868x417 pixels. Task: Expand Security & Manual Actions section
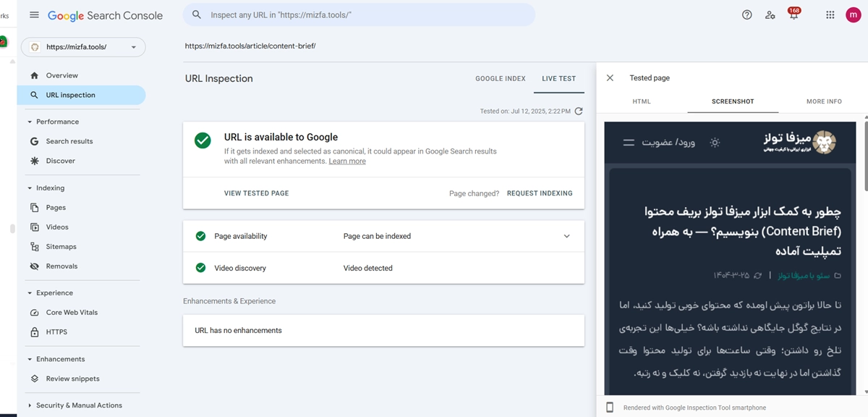coord(30,405)
